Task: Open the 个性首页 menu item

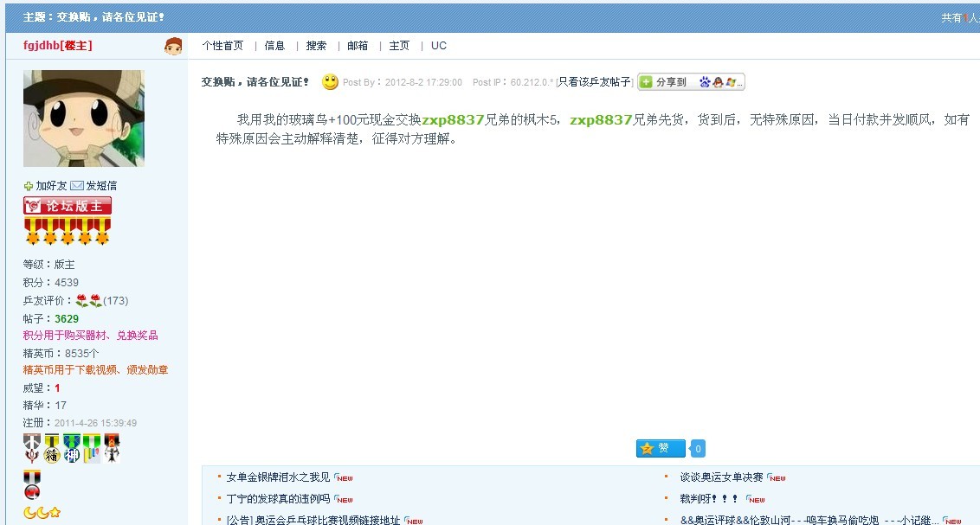Action: pyautogui.click(x=222, y=46)
